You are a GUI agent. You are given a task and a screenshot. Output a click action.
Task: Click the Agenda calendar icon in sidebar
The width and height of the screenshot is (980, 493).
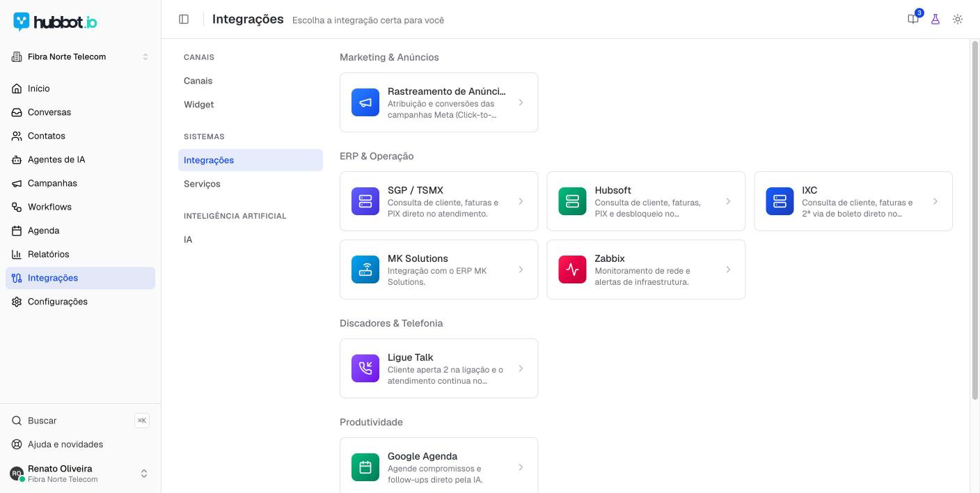17,230
